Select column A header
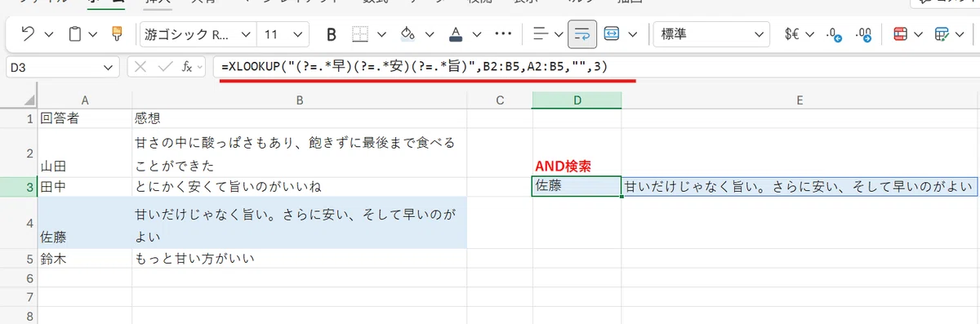The image size is (980, 324). [85, 100]
